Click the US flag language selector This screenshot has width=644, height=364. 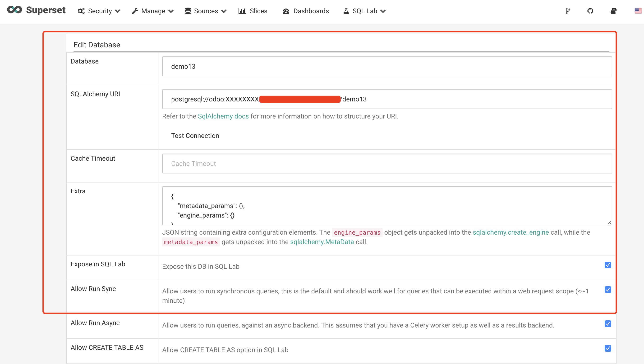[x=638, y=11]
